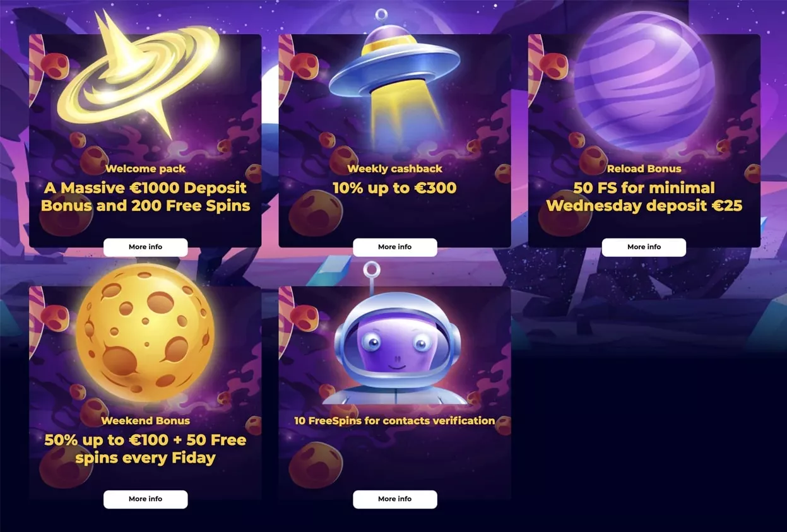This screenshot has height=532, width=787.
Task: Open More info for Reload Bonus
Action: click(x=644, y=247)
